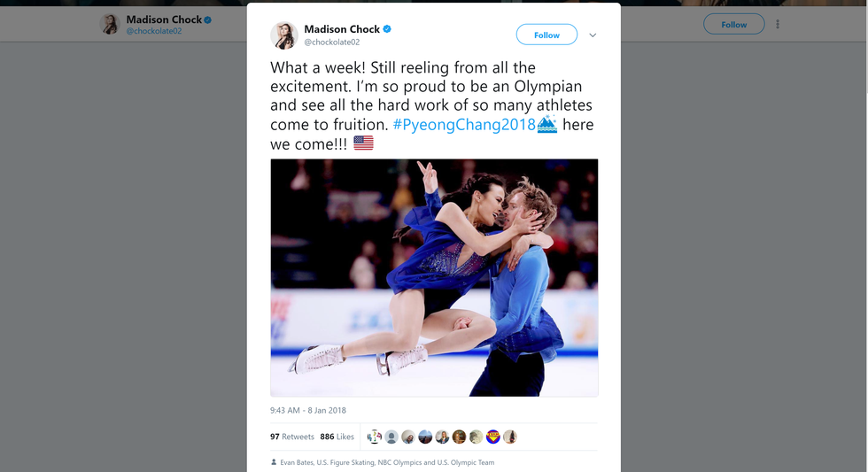Click the grey default-profile liker avatar
Image resolution: width=868 pixels, height=472 pixels.
pyautogui.click(x=391, y=437)
